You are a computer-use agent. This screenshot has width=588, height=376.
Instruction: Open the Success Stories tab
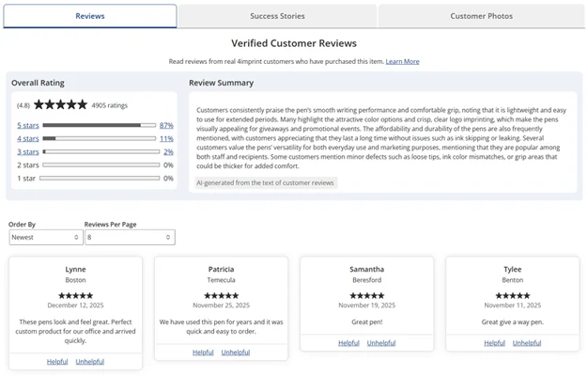277,16
